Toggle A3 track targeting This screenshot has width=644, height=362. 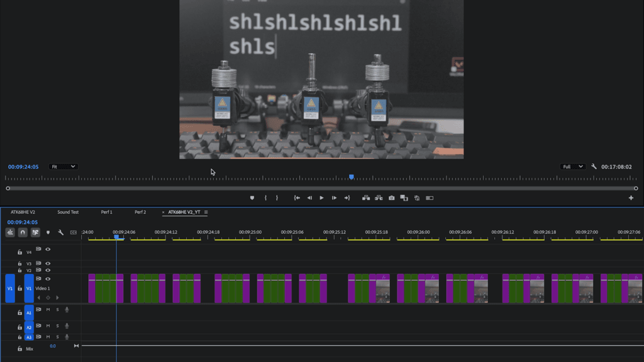click(29, 337)
